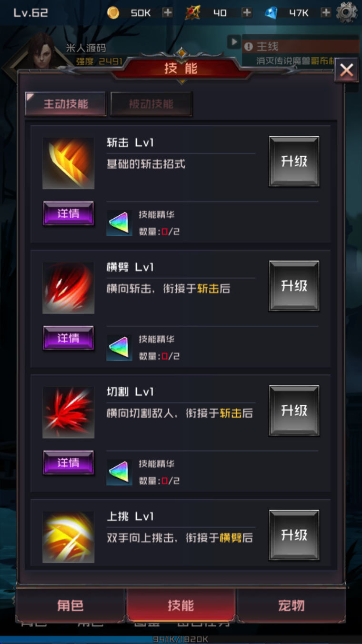
Task: Tap the skill essence gem under 斩击
Action: pos(119,223)
